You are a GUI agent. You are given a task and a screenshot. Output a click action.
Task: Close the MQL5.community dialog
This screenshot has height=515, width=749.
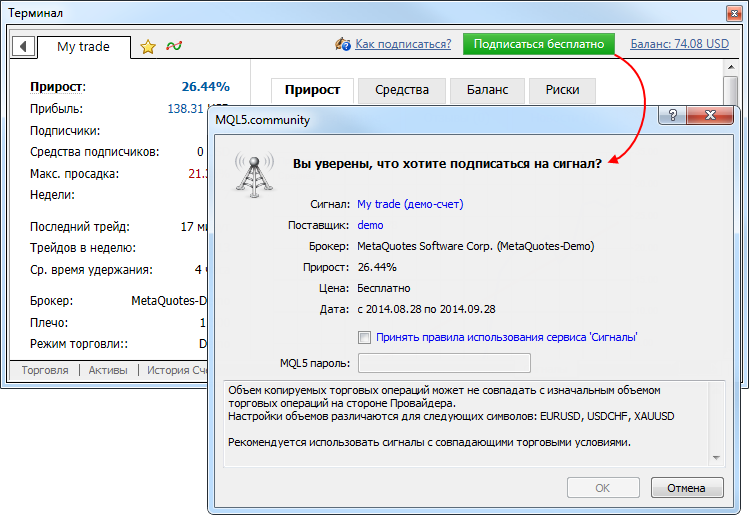pos(710,115)
